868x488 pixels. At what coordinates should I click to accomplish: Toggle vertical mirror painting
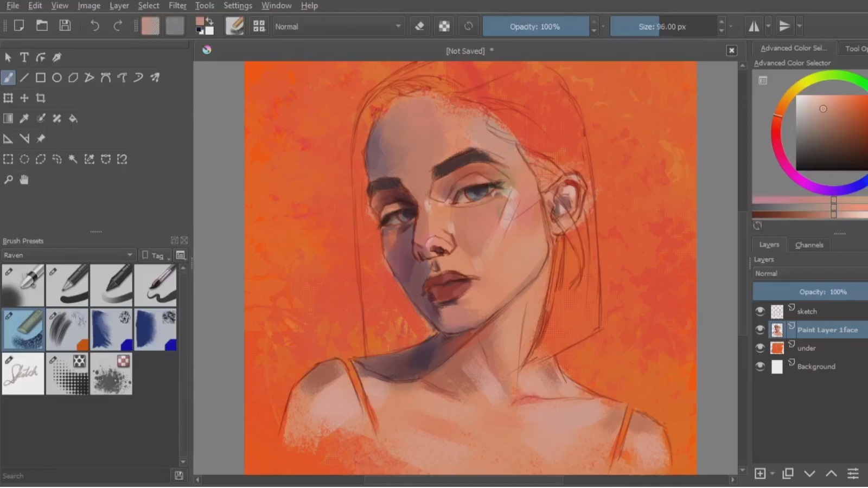point(784,26)
